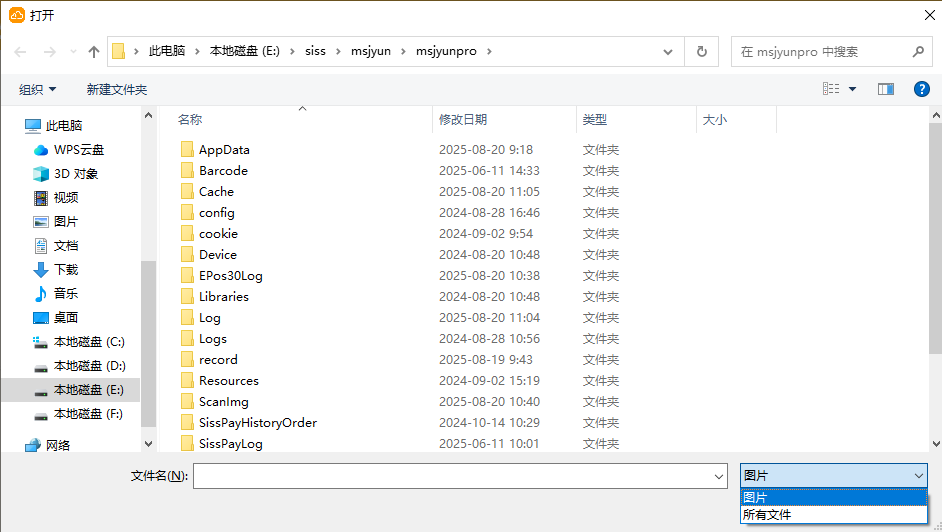This screenshot has height=532, width=942.
Task: Choose 所有文件 in file type list
Action: click(834, 515)
